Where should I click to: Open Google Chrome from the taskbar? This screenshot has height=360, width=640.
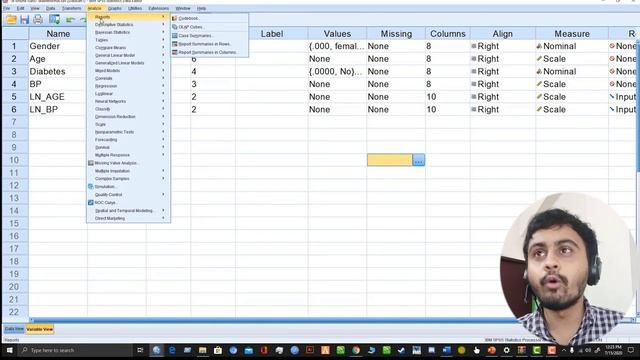tap(356, 350)
